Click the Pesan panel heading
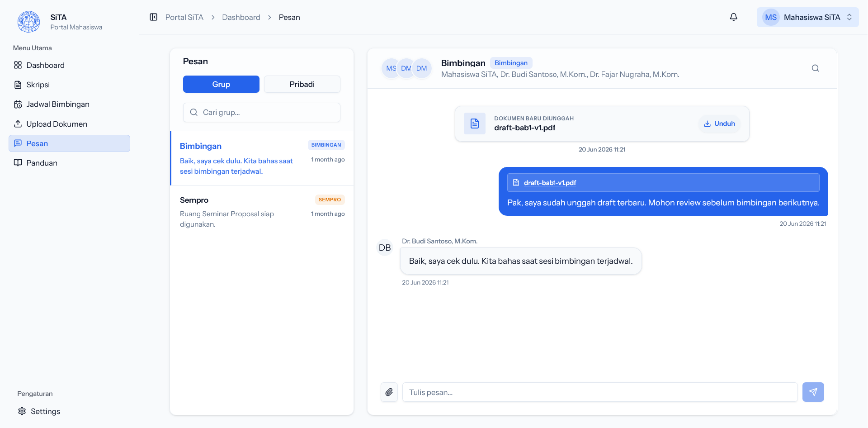 pyautogui.click(x=195, y=62)
